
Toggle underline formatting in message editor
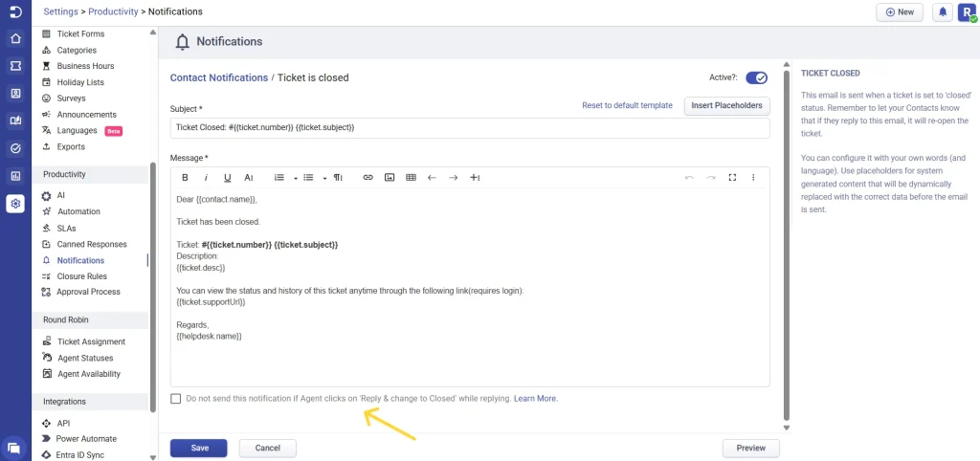point(228,178)
